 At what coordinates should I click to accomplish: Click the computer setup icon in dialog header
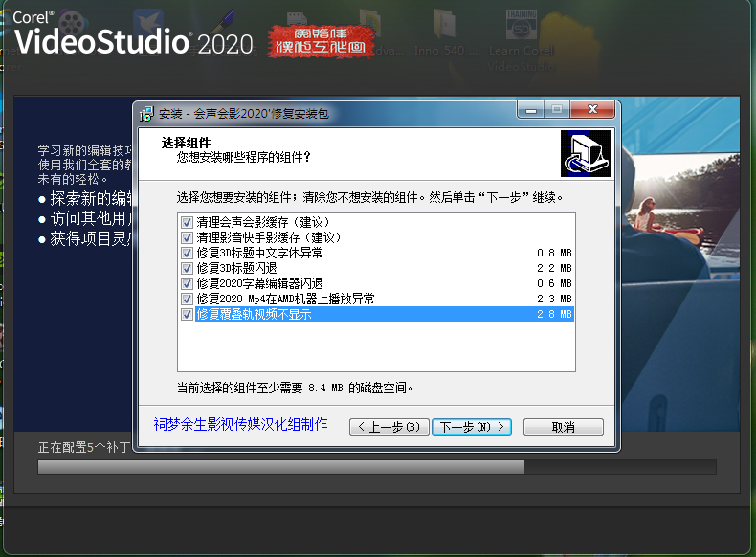click(586, 153)
